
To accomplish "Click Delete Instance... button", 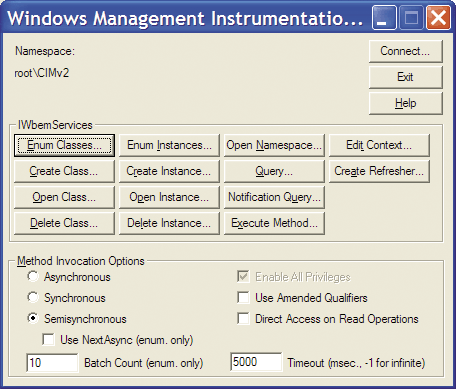I will click(x=169, y=223).
